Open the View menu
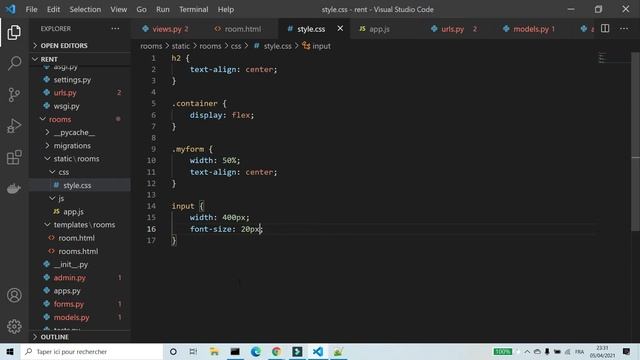 [118, 9]
